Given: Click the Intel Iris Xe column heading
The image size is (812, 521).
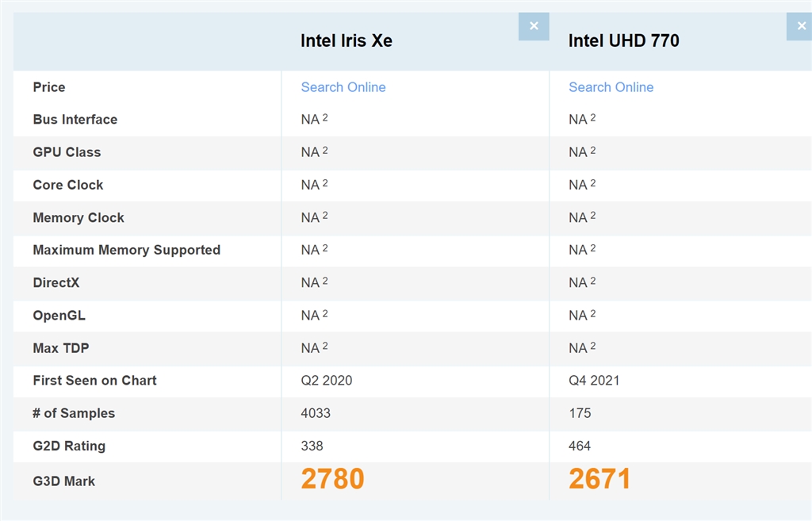Looking at the screenshot, I should [346, 40].
